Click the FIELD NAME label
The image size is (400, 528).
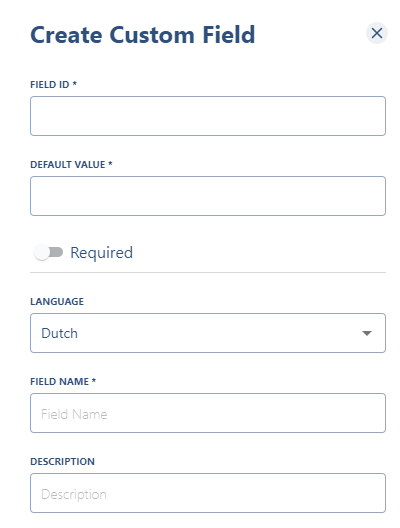click(60, 382)
